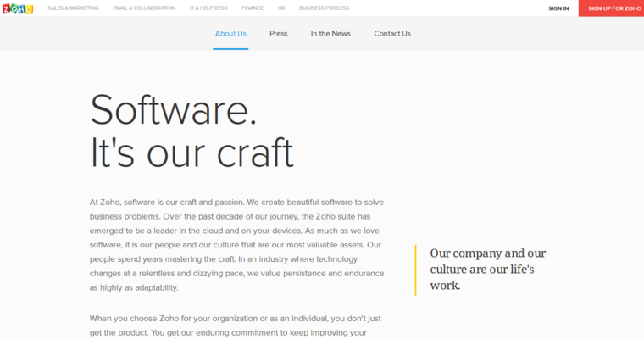This screenshot has height=339, width=644.
Task: Switch to the About Us tab
Action: pyautogui.click(x=230, y=34)
